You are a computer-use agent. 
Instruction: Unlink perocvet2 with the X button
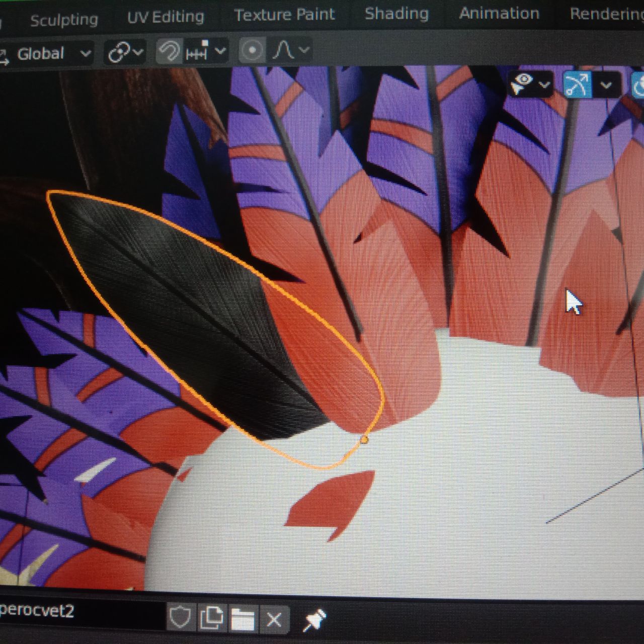pos(274,619)
